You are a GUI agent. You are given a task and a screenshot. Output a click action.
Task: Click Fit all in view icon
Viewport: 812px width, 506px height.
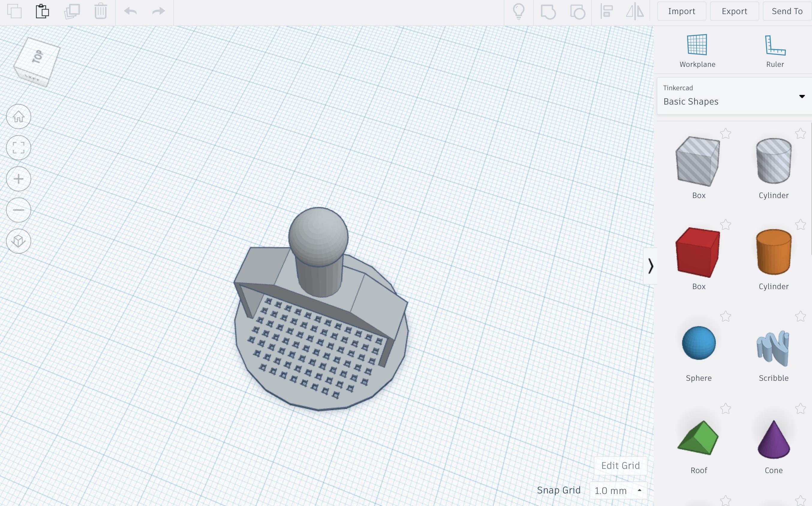pos(18,148)
